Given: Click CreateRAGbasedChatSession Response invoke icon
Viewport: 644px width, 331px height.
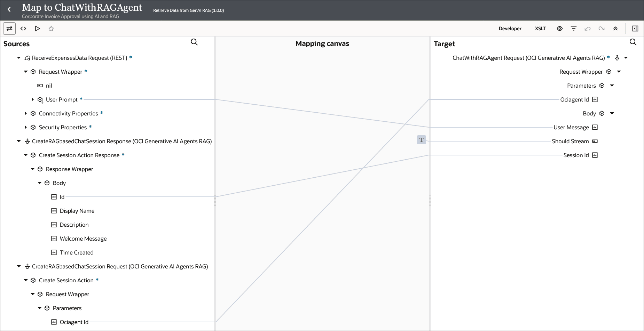Looking at the screenshot, I should (27, 141).
